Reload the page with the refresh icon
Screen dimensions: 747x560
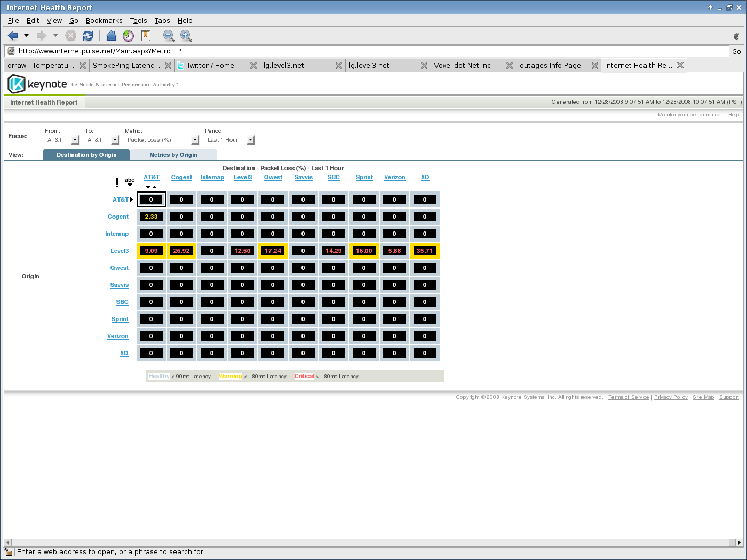[x=88, y=36]
